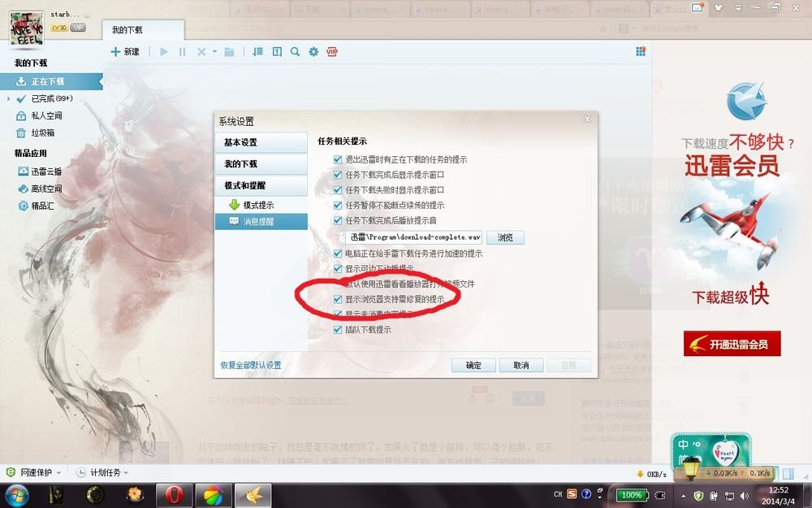The height and width of the screenshot is (508, 812).
Task: Click the red VIP toolbar icon
Action: click(332, 52)
